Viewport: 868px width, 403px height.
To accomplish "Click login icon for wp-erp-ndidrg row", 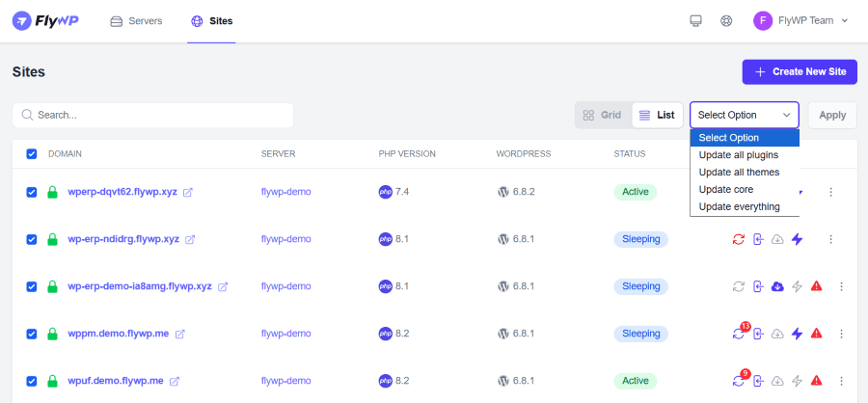I will [x=758, y=240].
